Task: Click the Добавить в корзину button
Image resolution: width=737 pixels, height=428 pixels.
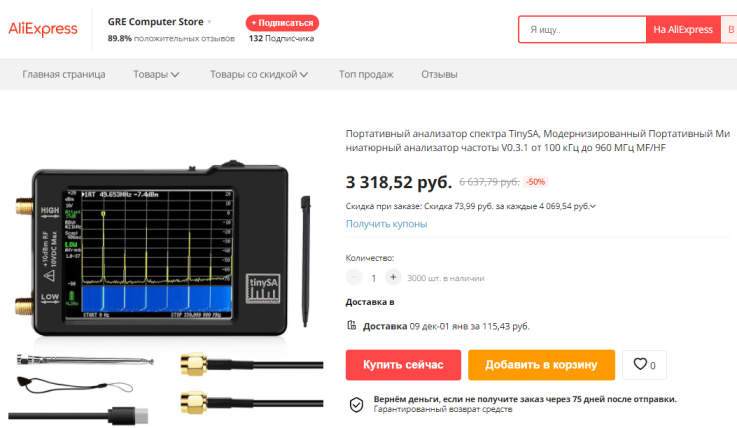Action: (x=541, y=365)
